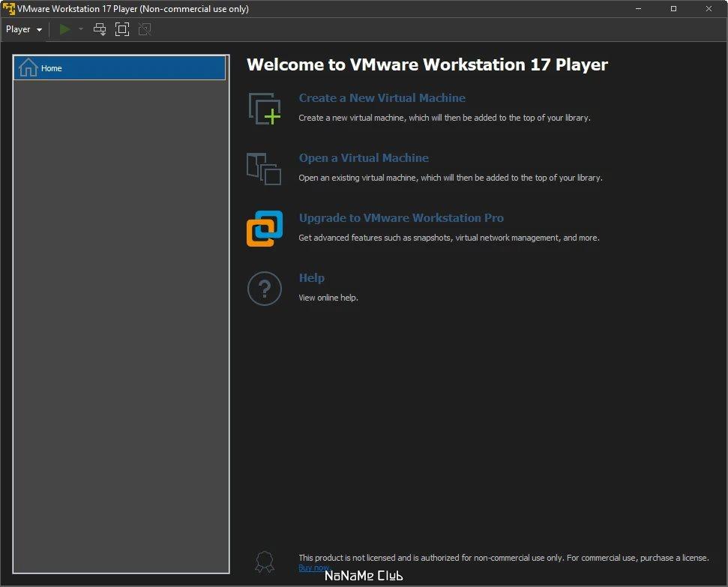This screenshot has width=728, height=587.
Task: Click the house icon next to Home
Action: (x=28, y=67)
